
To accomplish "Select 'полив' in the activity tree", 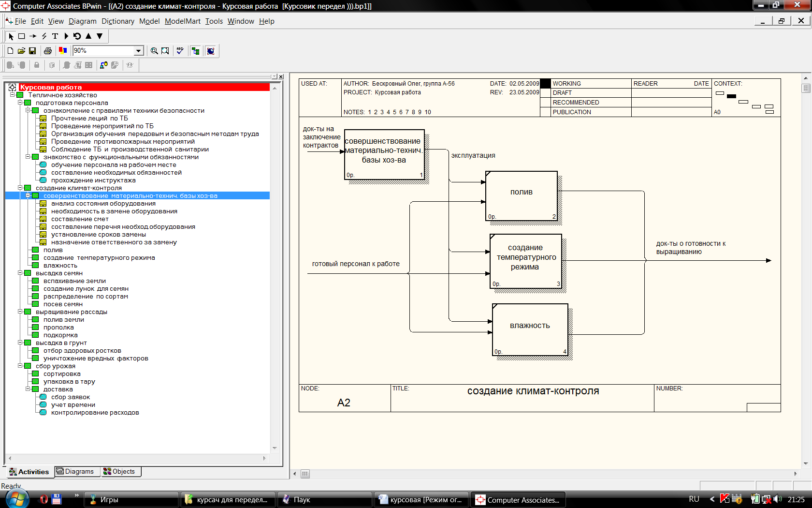I will [x=53, y=250].
